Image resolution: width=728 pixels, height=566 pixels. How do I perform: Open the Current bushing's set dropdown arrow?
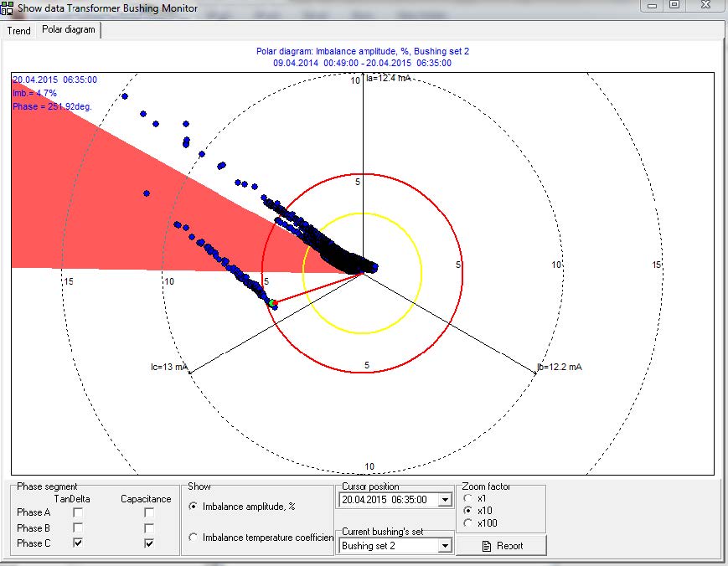pos(445,546)
